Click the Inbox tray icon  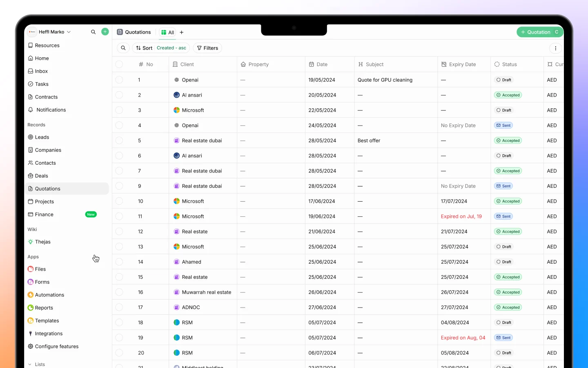click(31, 71)
